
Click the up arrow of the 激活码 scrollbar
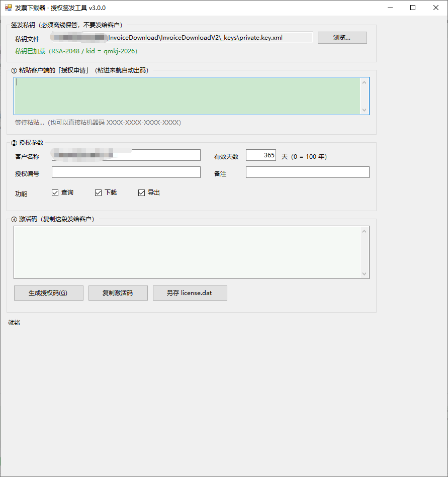[x=365, y=231]
